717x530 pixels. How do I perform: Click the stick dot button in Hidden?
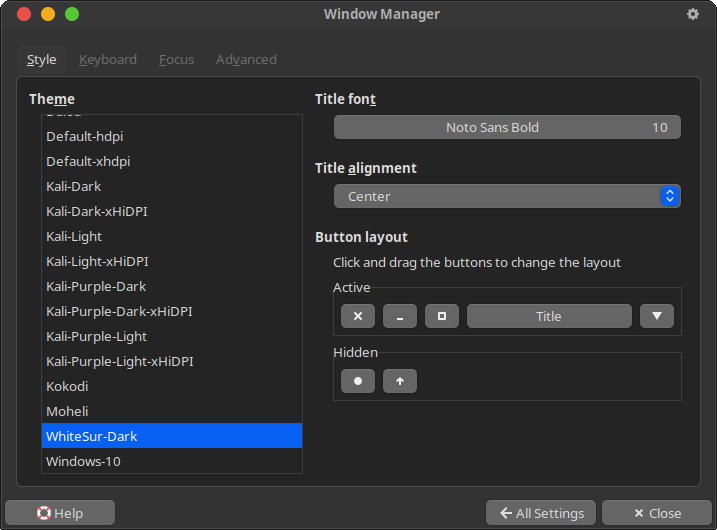(358, 381)
